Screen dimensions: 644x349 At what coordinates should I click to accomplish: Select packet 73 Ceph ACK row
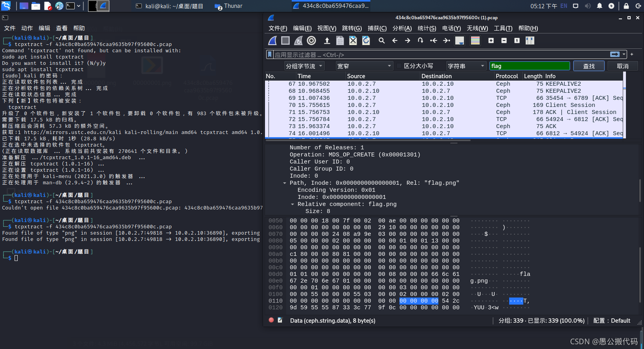click(x=444, y=126)
